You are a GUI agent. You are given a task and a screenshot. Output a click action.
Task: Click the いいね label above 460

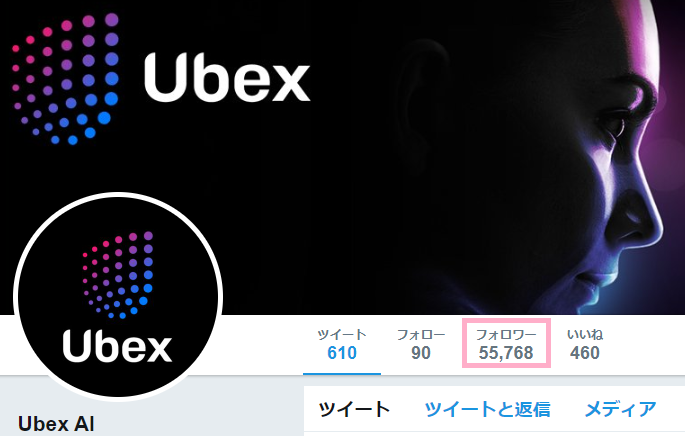pos(585,335)
